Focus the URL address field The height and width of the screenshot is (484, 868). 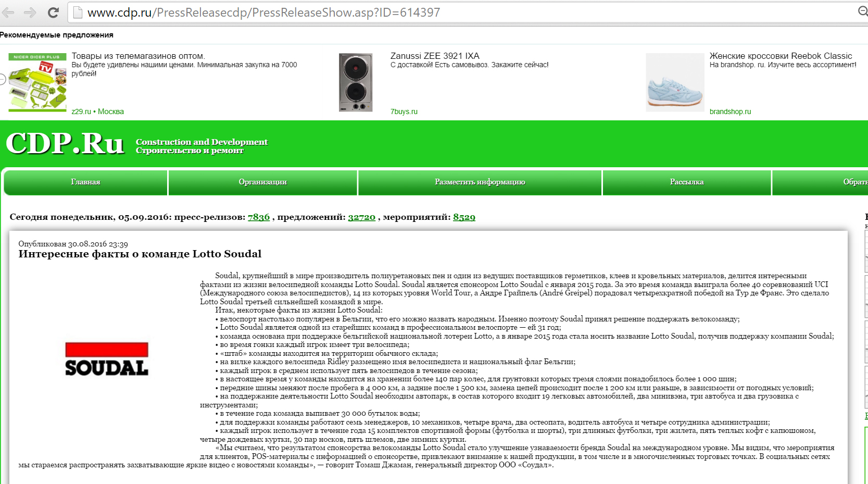pyautogui.click(x=469, y=13)
